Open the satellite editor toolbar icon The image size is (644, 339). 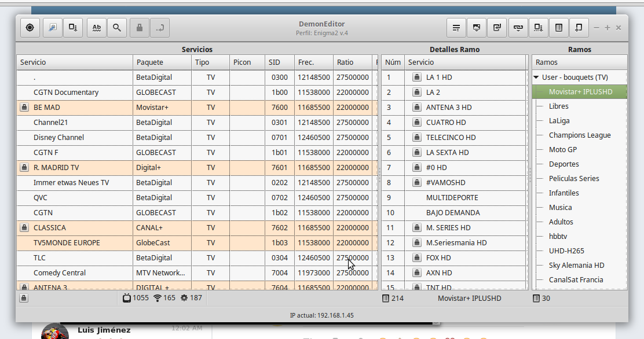point(53,28)
